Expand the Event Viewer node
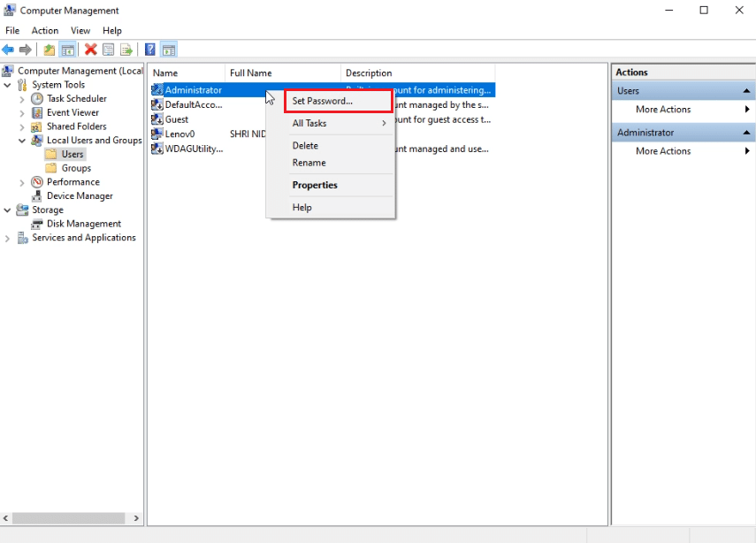This screenshot has width=756, height=543. (x=22, y=113)
